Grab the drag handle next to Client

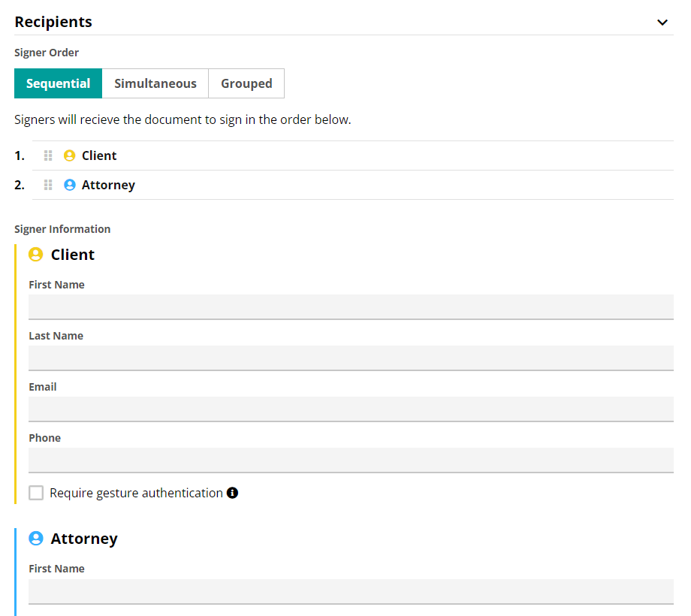48,156
